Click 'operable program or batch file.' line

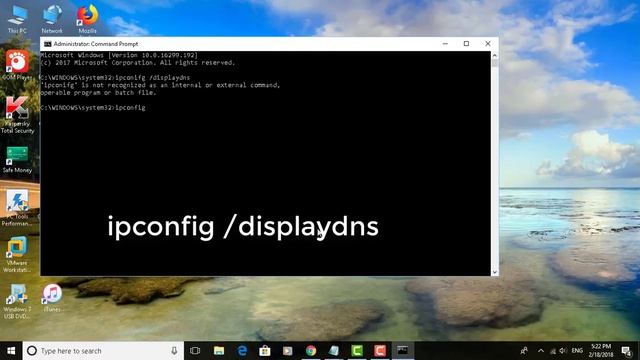click(x=98, y=93)
